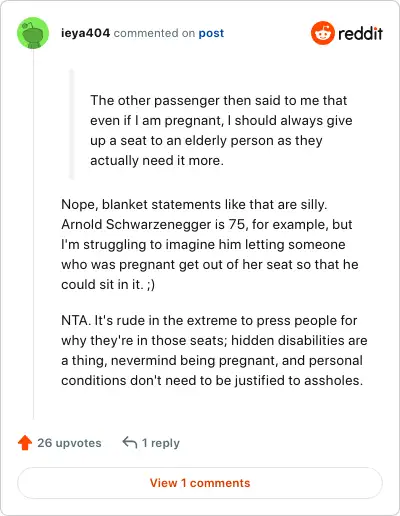Click the orange Reddit Snoo logo icon
Image resolution: width=400 pixels, height=516 pixels.
(323, 33)
